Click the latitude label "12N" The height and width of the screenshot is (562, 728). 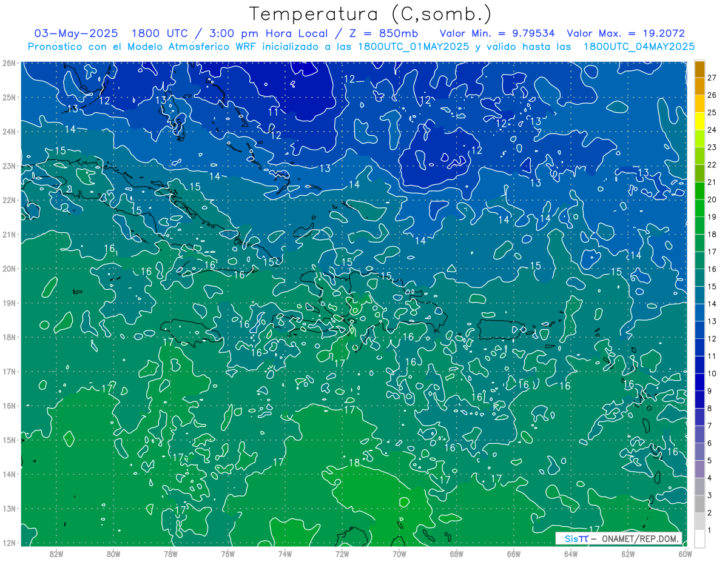(8, 543)
